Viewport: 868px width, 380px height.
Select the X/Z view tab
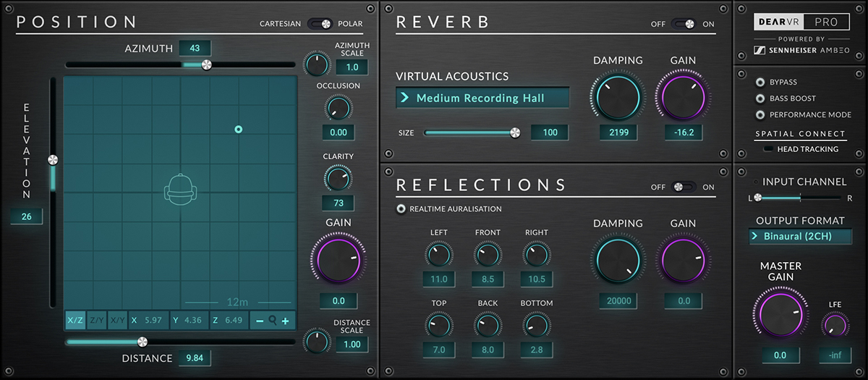75,320
